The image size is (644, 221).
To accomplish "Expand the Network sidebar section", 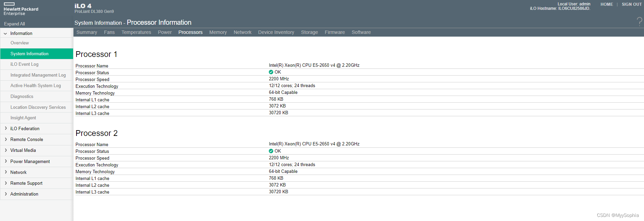I will click(6, 172).
